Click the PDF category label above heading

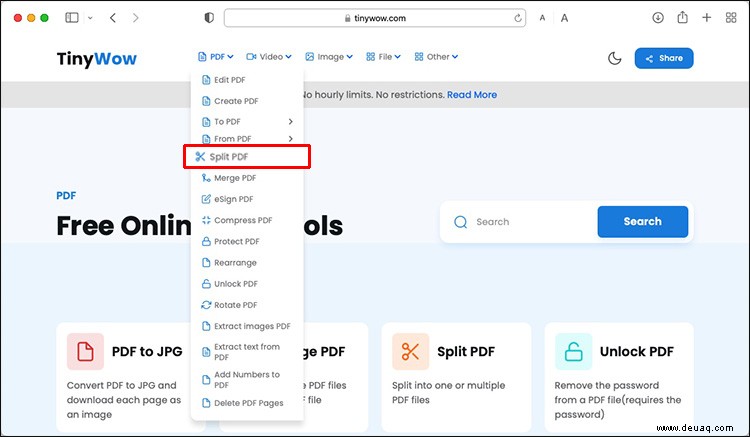[66, 196]
